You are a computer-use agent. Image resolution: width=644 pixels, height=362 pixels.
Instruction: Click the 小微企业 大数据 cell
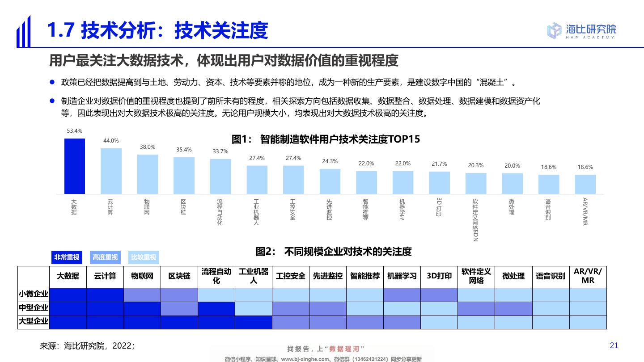coord(68,295)
